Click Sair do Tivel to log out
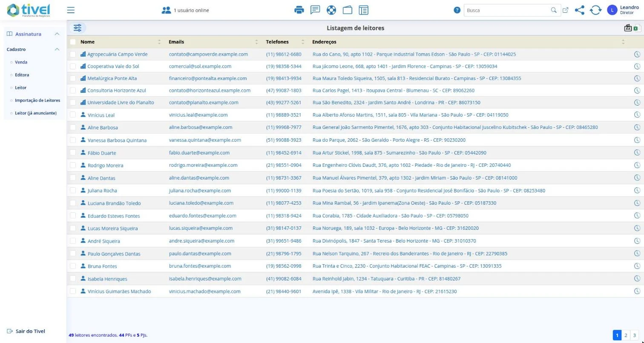This screenshot has height=343, width=644. click(x=26, y=331)
